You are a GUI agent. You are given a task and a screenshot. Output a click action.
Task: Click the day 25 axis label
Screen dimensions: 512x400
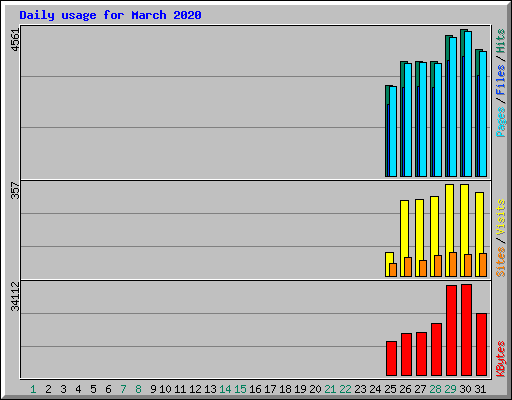(x=390, y=389)
